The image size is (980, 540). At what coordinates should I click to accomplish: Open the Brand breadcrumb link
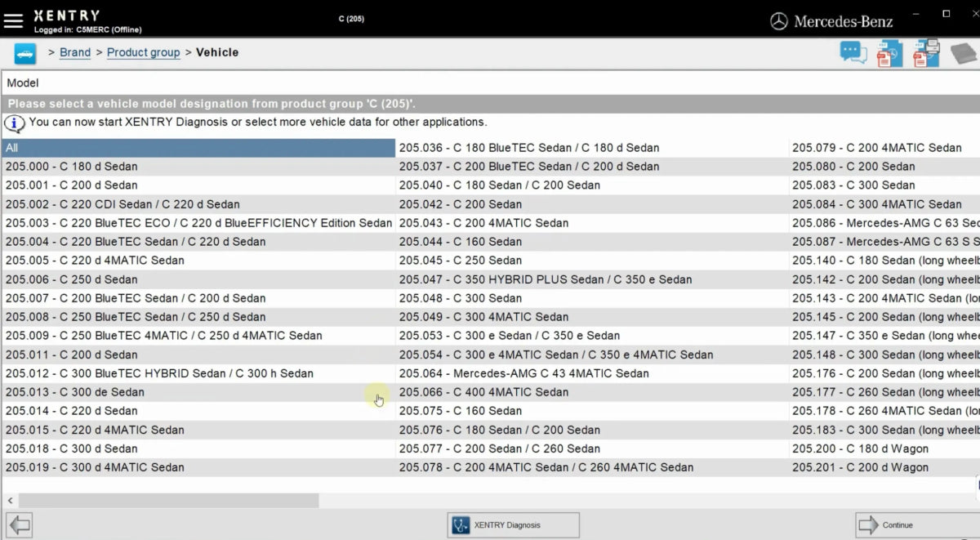(74, 52)
